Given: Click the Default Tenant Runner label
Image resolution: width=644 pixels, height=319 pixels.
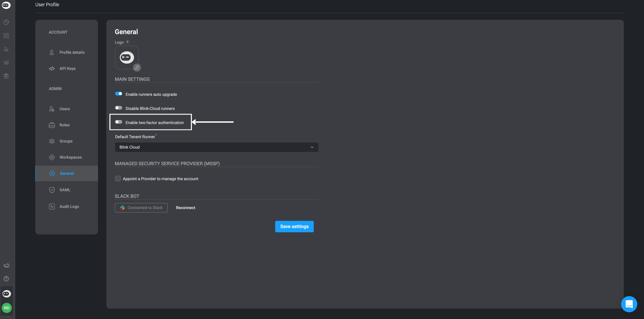Looking at the screenshot, I should (x=135, y=137).
